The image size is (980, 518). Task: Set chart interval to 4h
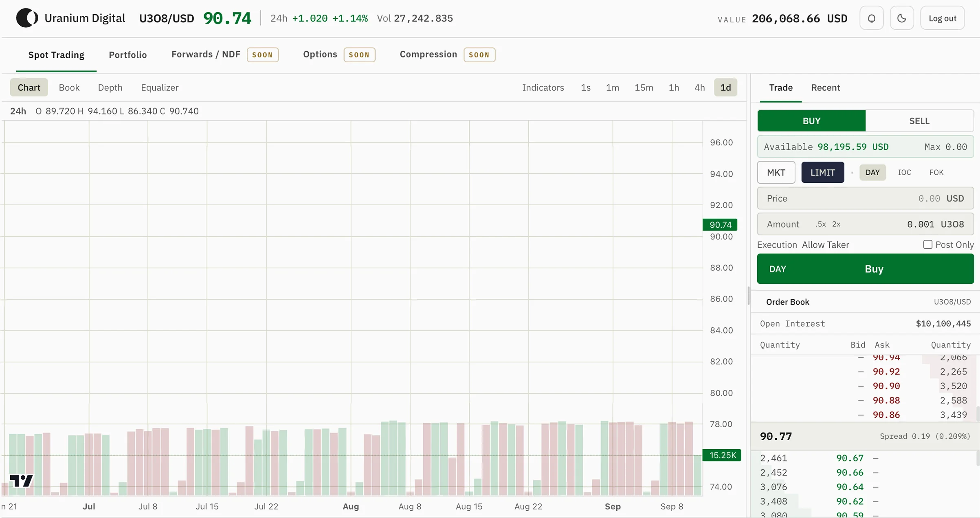699,88
